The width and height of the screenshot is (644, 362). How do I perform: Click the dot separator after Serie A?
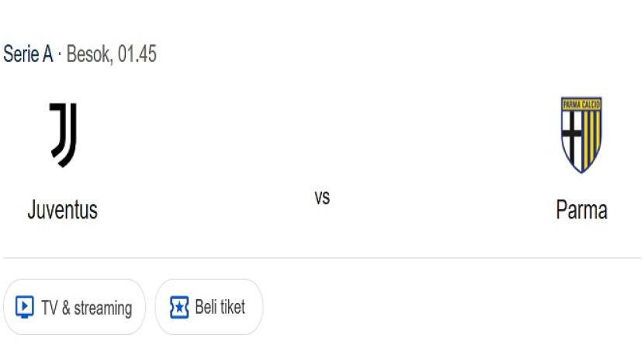[60, 55]
